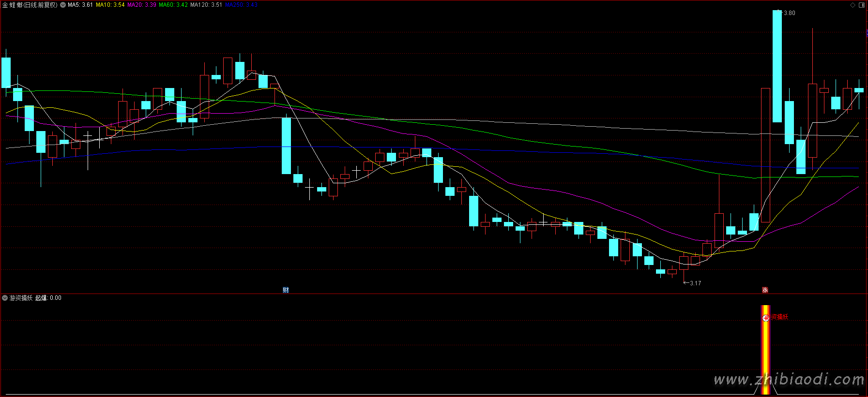Click the 涨 marker icon on time axis
The image size is (868, 397).
pyautogui.click(x=765, y=290)
